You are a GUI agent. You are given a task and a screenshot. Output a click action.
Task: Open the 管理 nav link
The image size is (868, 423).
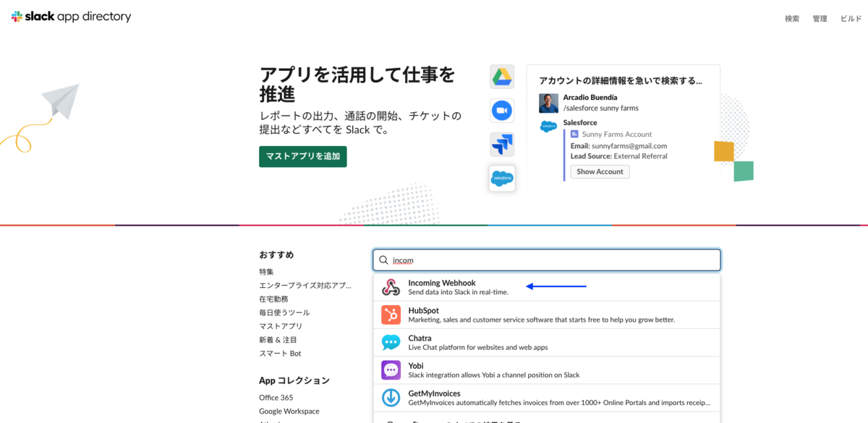click(x=820, y=19)
